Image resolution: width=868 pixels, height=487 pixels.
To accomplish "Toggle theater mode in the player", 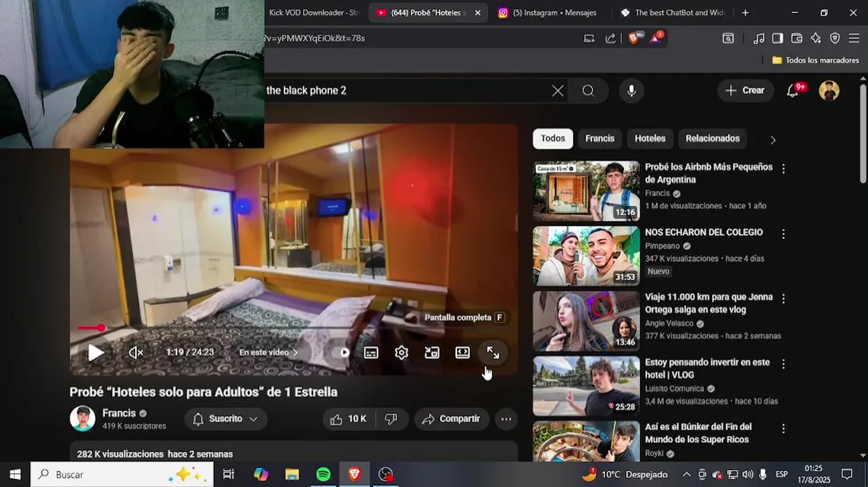I will point(462,352).
